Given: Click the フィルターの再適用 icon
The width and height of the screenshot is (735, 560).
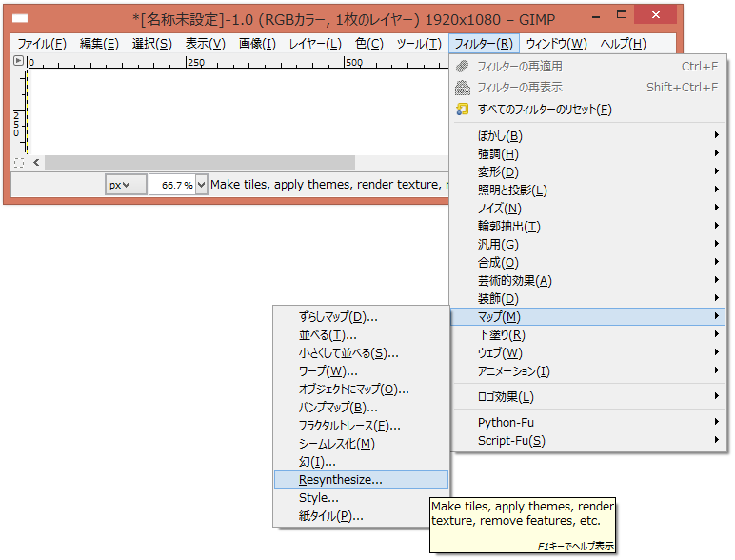Looking at the screenshot, I should click(x=462, y=66).
